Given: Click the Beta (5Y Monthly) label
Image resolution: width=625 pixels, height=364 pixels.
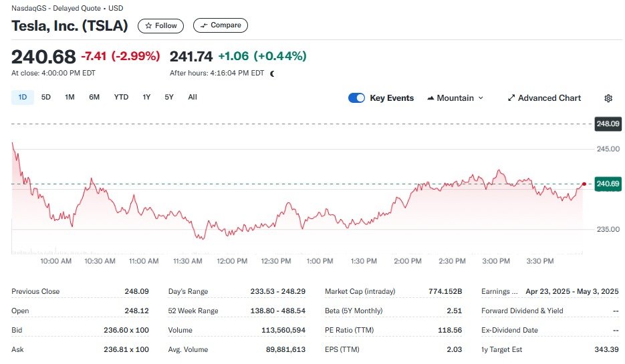Looking at the screenshot, I should click(354, 311).
